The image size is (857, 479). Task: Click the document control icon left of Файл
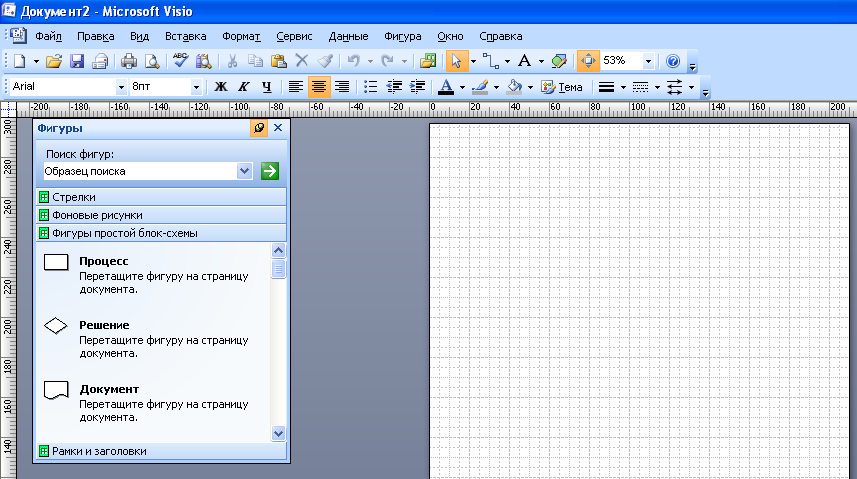click(x=18, y=36)
